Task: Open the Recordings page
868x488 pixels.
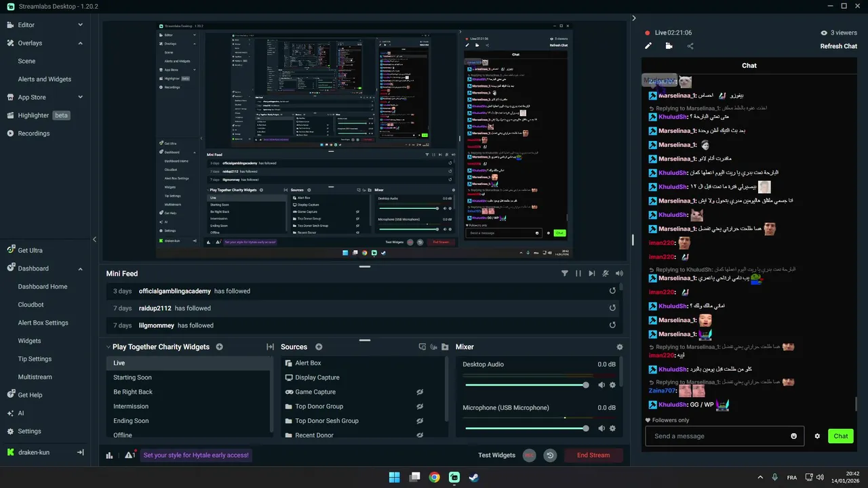Action: tap(33, 134)
